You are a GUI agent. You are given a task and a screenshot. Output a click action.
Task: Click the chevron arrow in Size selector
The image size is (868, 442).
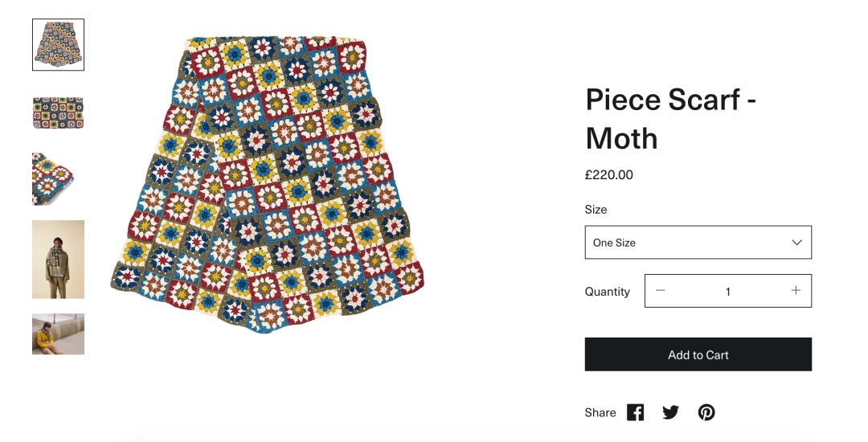796,243
